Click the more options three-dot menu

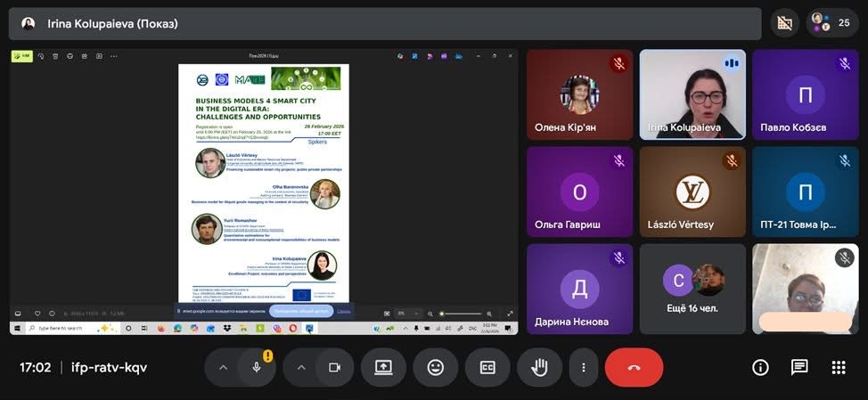point(583,367)
